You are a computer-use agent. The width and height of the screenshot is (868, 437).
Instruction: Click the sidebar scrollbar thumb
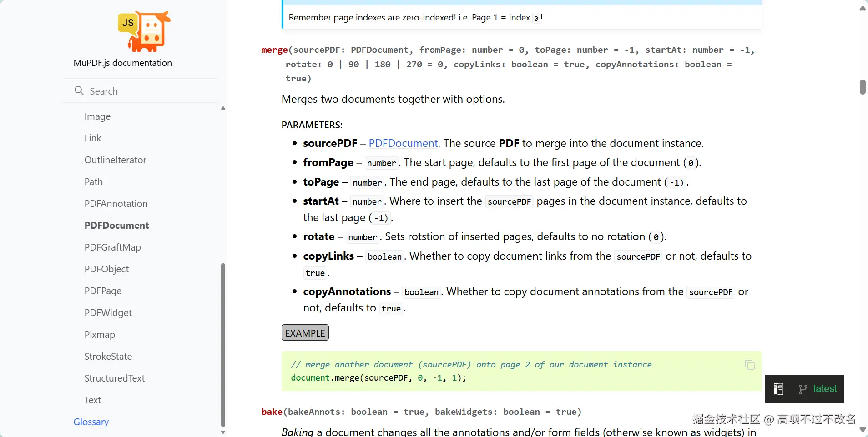point(223,345)
